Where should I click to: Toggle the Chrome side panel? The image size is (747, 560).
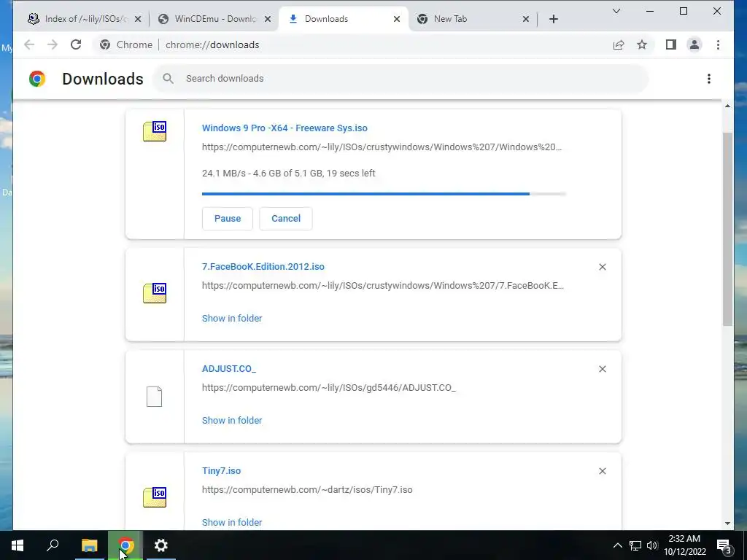[671, 44]
